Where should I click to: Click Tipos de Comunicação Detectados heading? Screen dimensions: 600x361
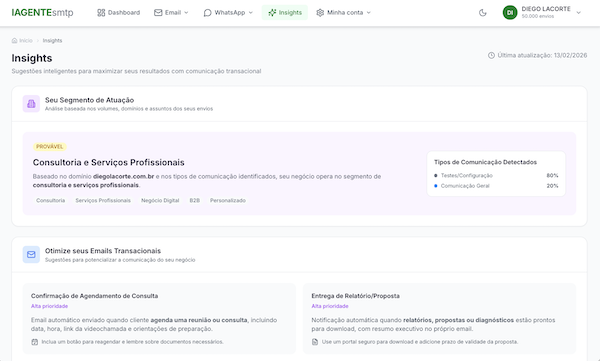[x=485, y=162]
